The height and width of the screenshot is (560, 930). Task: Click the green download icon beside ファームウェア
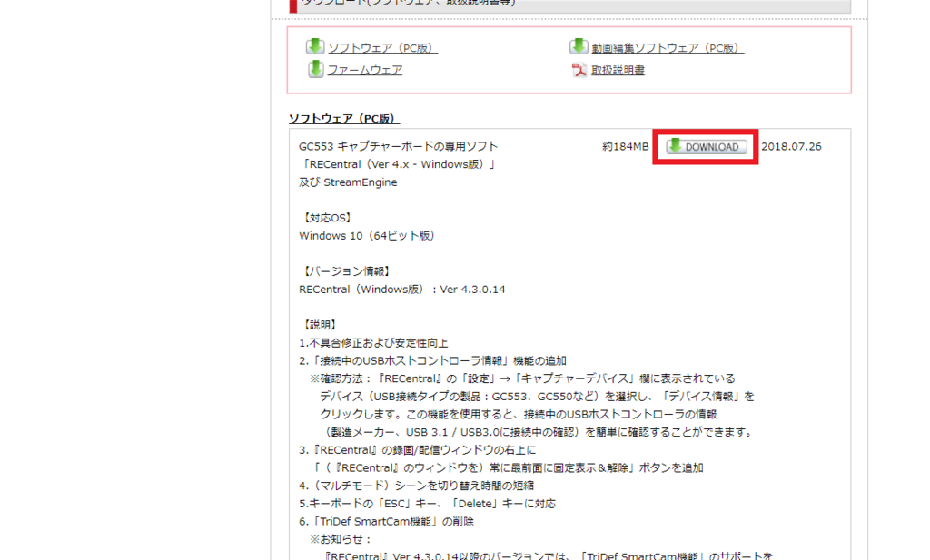click(315, 68)
